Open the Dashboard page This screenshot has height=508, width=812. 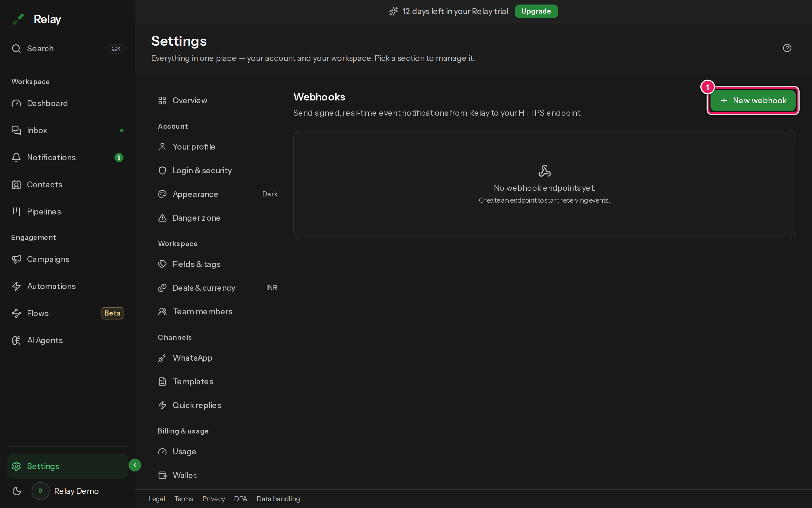[67, 104]
